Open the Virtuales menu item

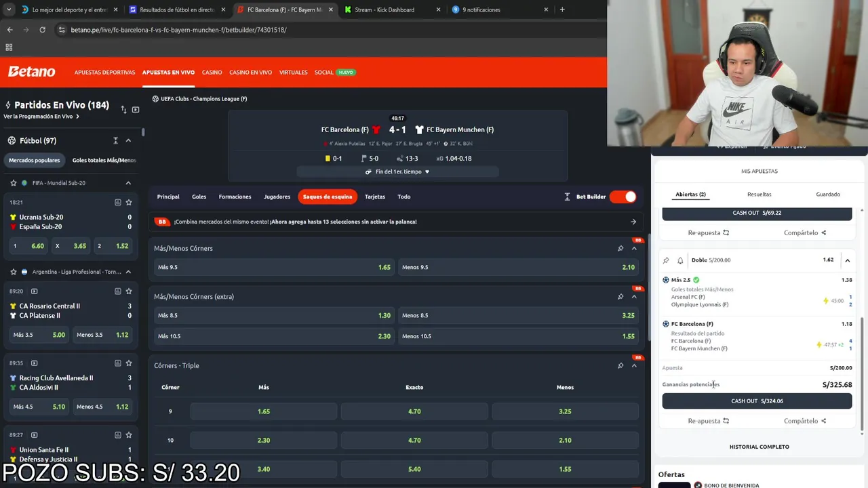click(293, 72)
